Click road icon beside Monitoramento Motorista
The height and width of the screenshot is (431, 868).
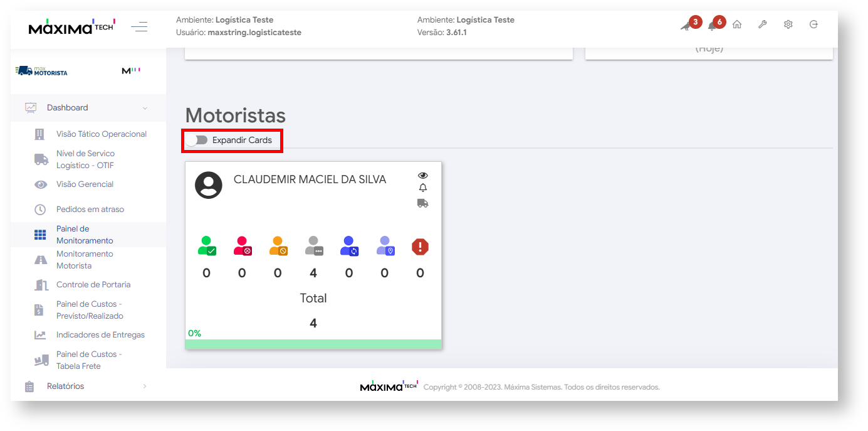[x=41, y=260]
